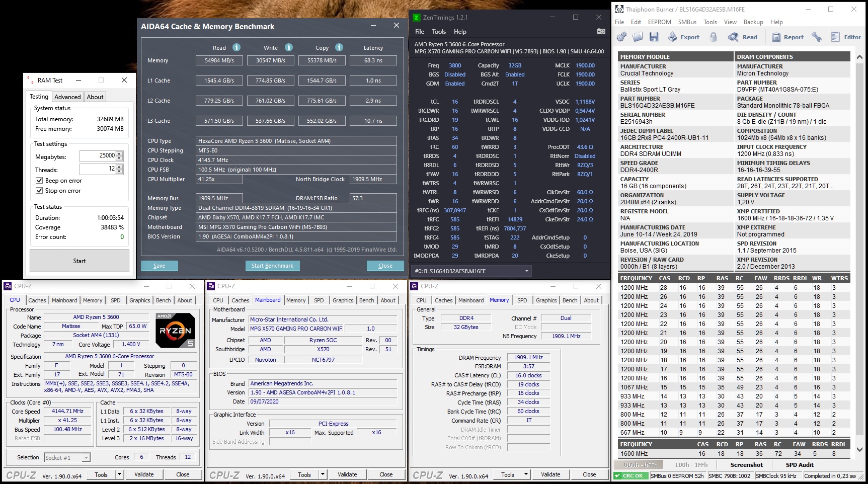Decrease Threads with the down spinner arrow
This screenshot has height=484, width=868.
tap(119, 172)
